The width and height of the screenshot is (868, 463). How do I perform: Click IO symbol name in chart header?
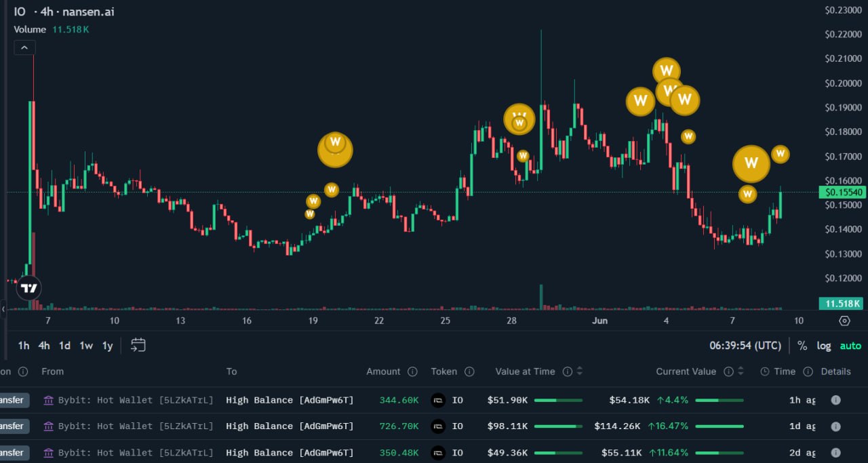pos(20,12)
